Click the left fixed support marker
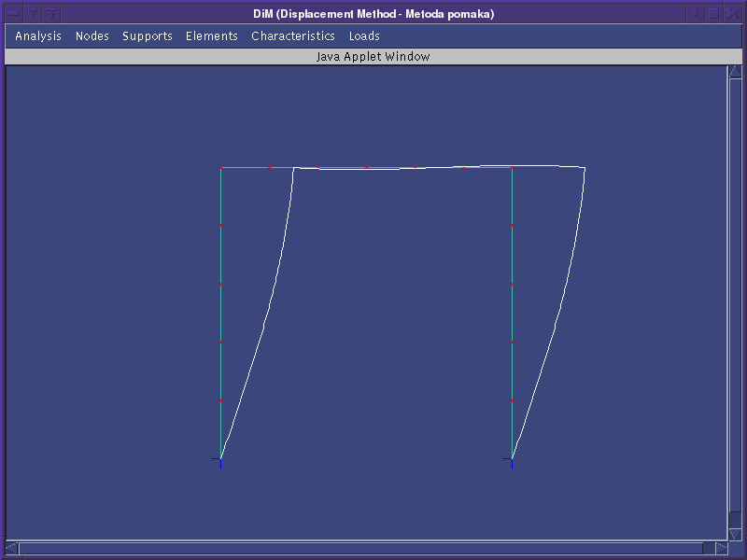Image resolution: width=747 pixels, height=560 pixels. (x=220, y=459)
